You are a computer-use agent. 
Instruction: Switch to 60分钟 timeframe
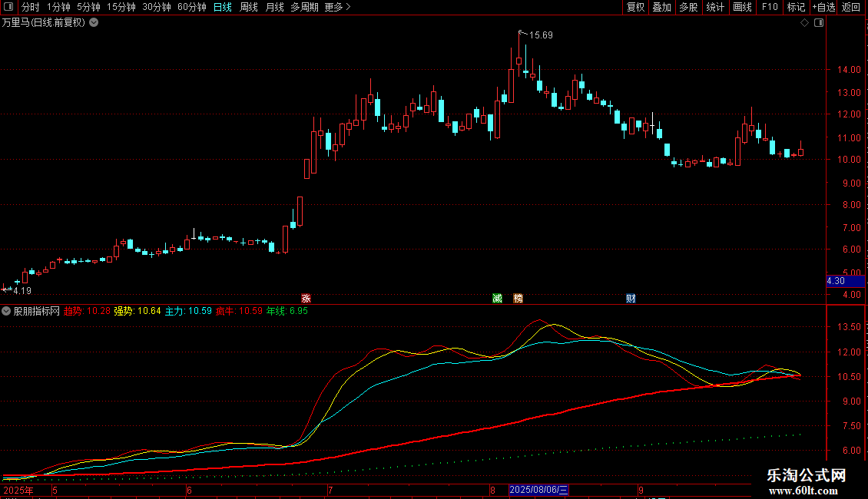tap(191, 7)
